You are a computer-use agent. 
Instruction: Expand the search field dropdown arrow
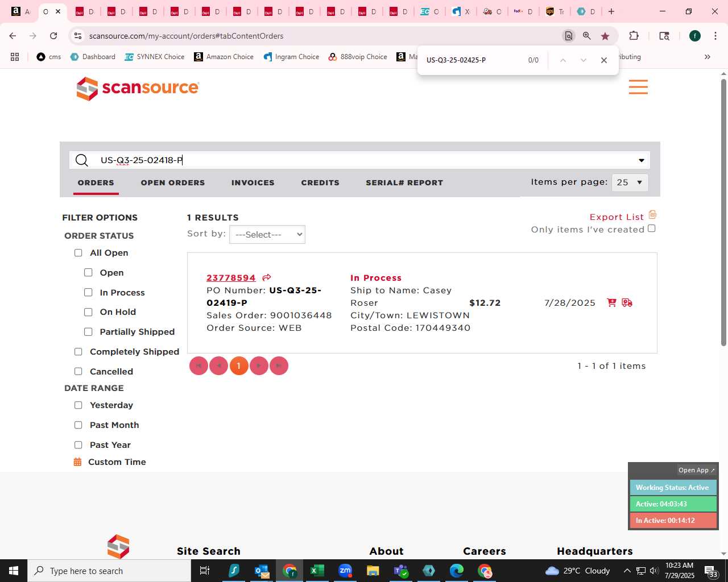coord(642,160)
